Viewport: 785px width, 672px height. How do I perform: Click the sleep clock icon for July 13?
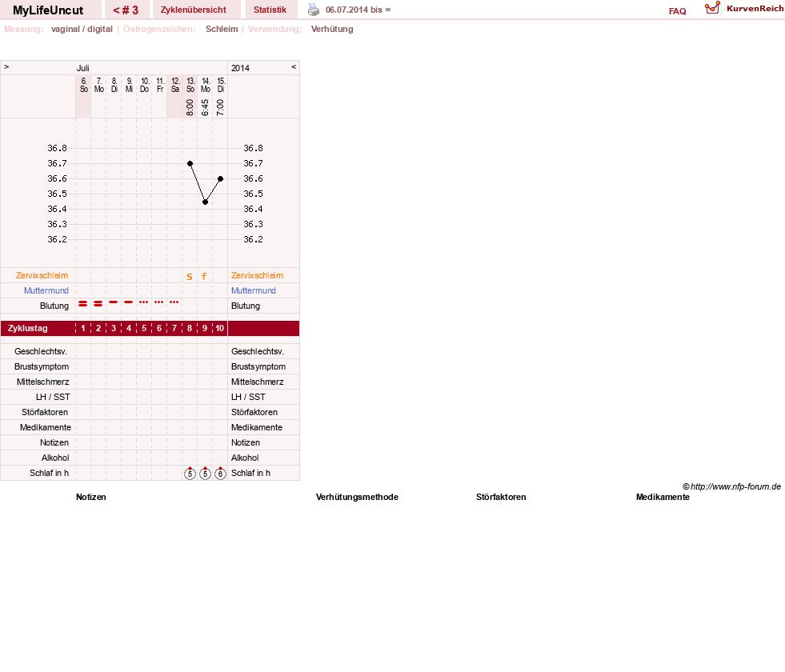tap(190, 473)
